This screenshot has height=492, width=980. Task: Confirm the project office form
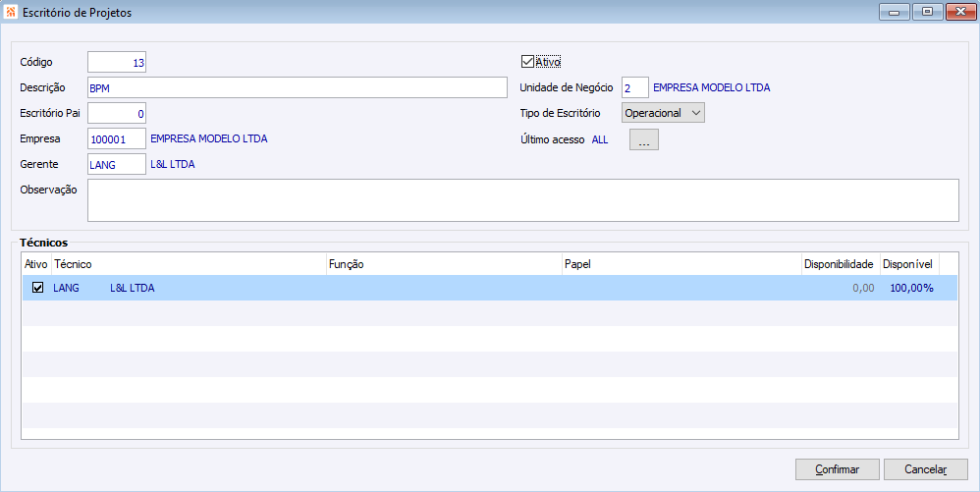837,469
